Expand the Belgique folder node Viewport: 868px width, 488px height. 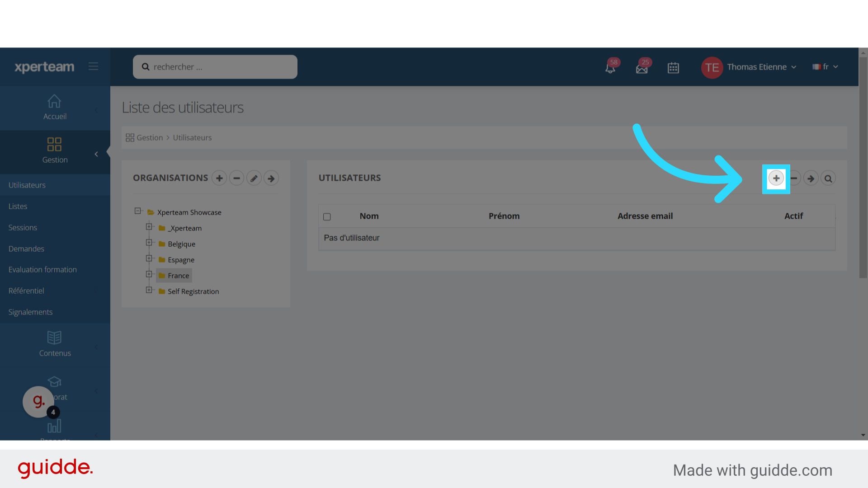[149, 243]
